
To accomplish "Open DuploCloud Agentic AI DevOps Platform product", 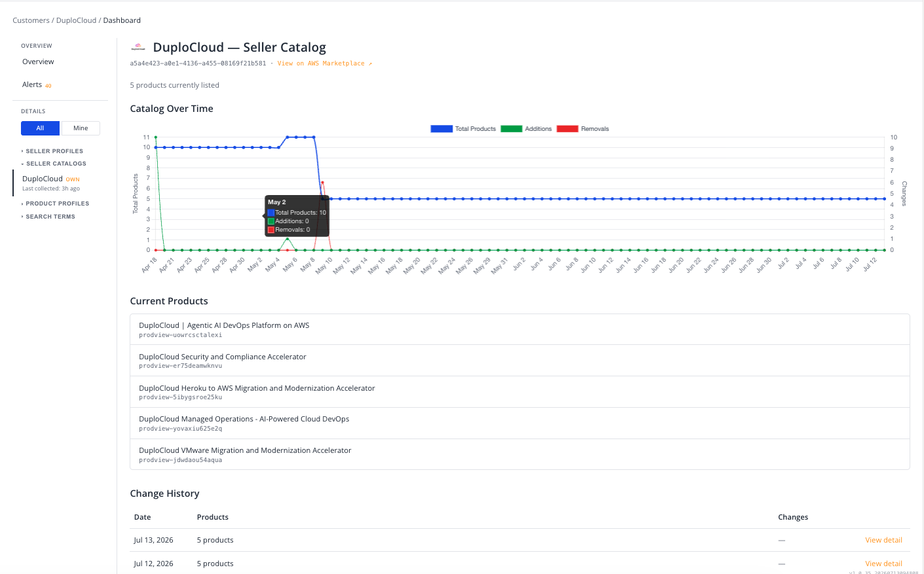I will pos(224,325).
